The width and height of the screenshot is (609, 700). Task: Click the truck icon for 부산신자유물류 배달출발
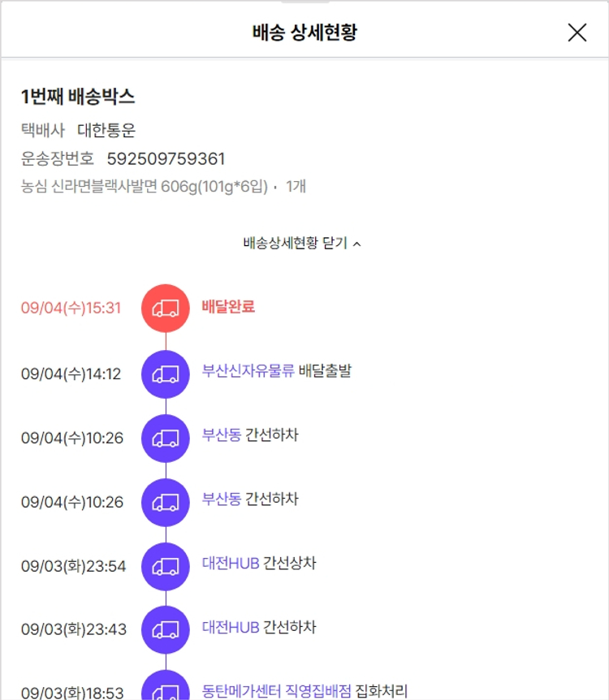point(166,374)
